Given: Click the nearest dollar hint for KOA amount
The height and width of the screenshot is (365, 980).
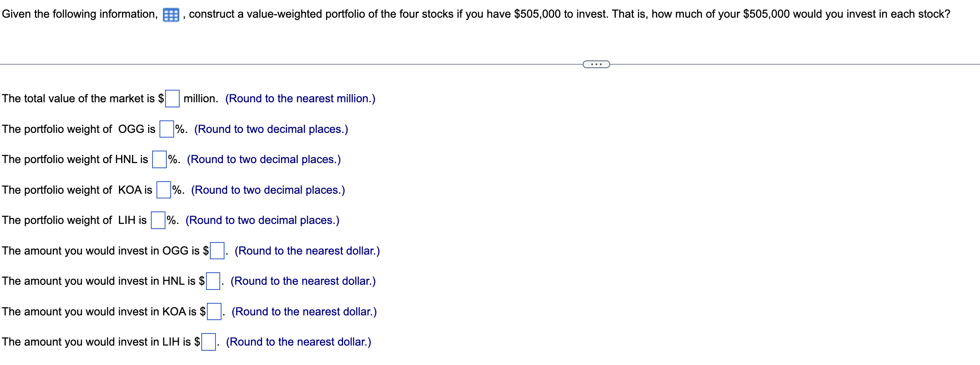Looking at the screenshot, I should point(304,312).
